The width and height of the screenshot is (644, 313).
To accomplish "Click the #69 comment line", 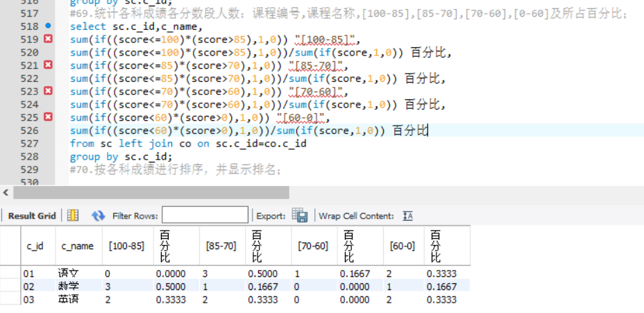I will 348,14.
